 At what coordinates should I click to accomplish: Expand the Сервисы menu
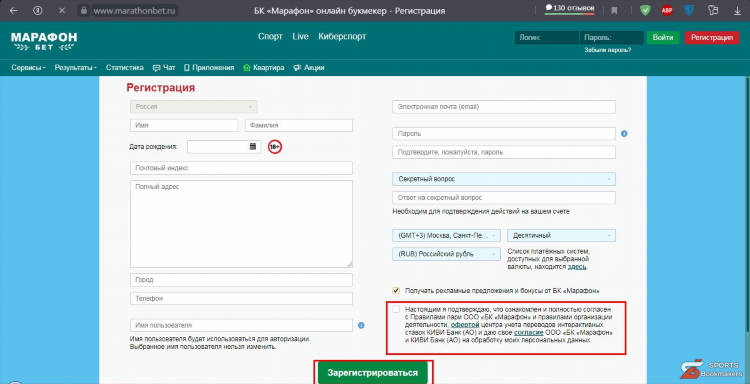pos(28,68)
